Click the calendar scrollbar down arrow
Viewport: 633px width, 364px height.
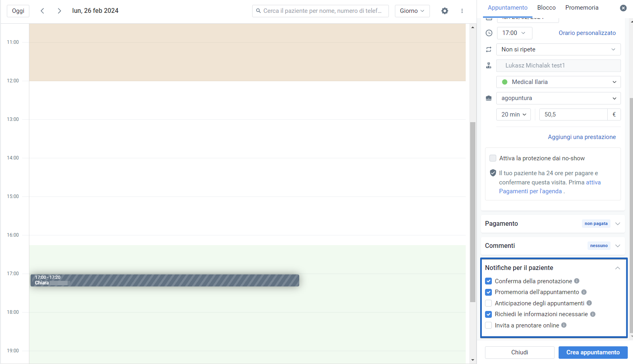pos(473,360)
